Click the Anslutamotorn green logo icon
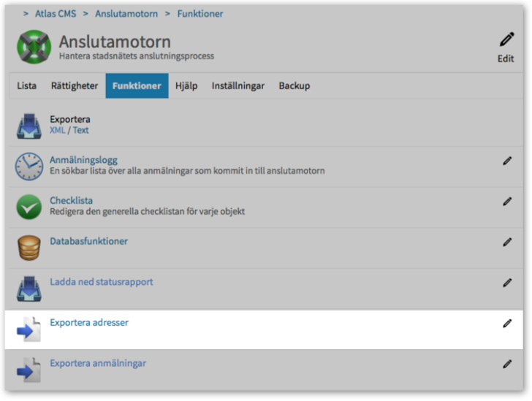Image resolution: width=532 pixels, height=401 pixels. 34,47
